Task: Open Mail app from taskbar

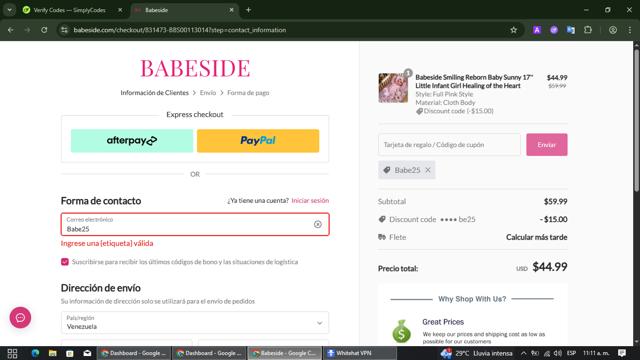Action: point(87,353)
